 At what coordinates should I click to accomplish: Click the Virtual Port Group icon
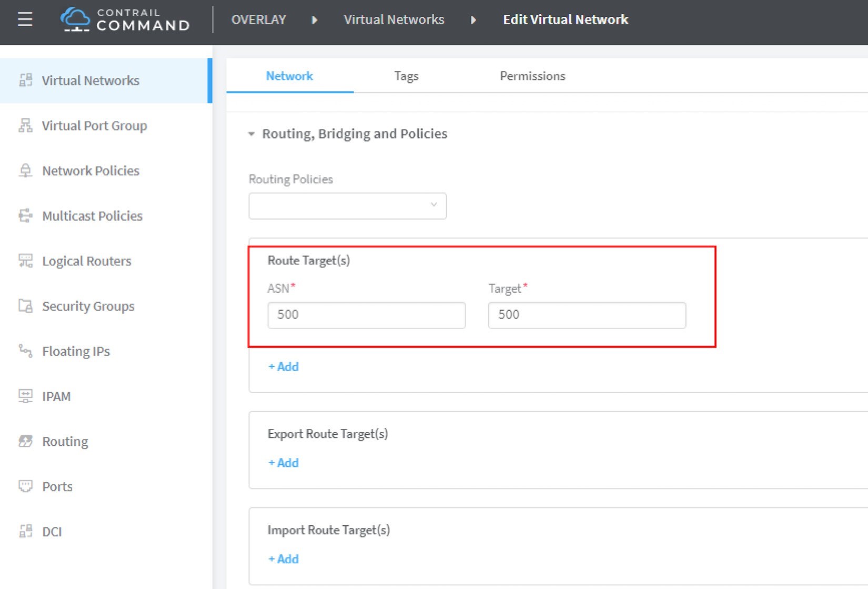coord(25,125)
